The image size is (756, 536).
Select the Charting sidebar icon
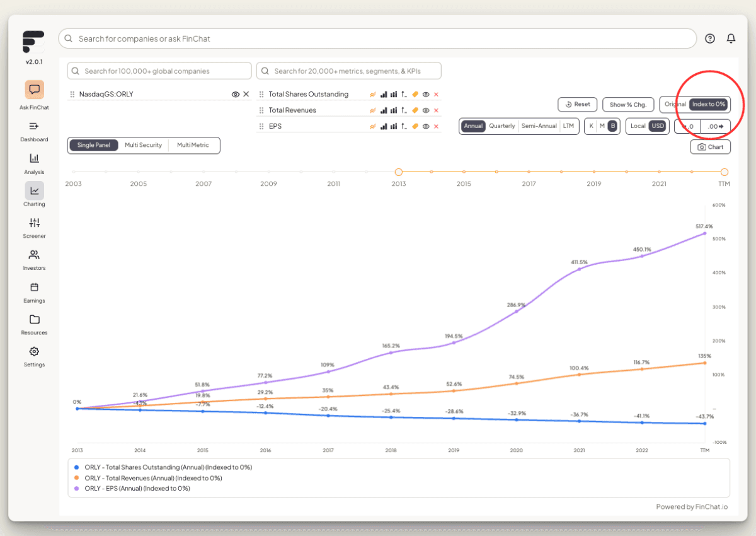point(34,190)
